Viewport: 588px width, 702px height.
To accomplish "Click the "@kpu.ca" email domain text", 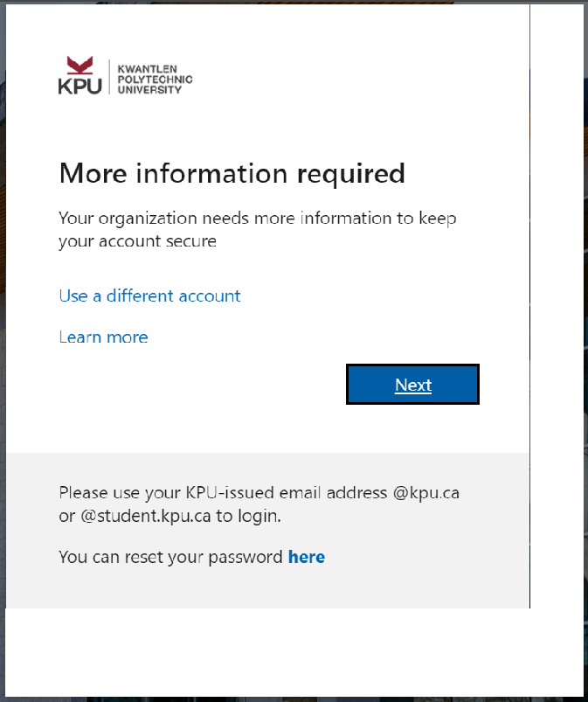I will point(426,492).
